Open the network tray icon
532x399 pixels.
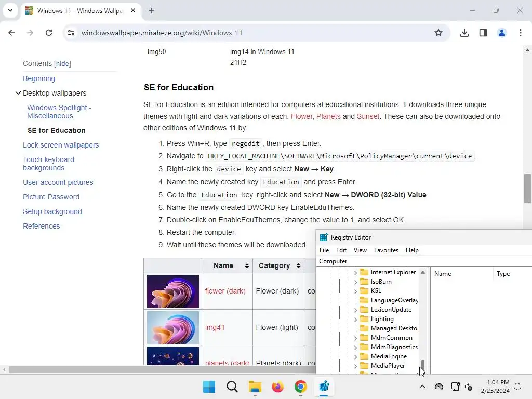pyautogui.click(x=455, y=387)
